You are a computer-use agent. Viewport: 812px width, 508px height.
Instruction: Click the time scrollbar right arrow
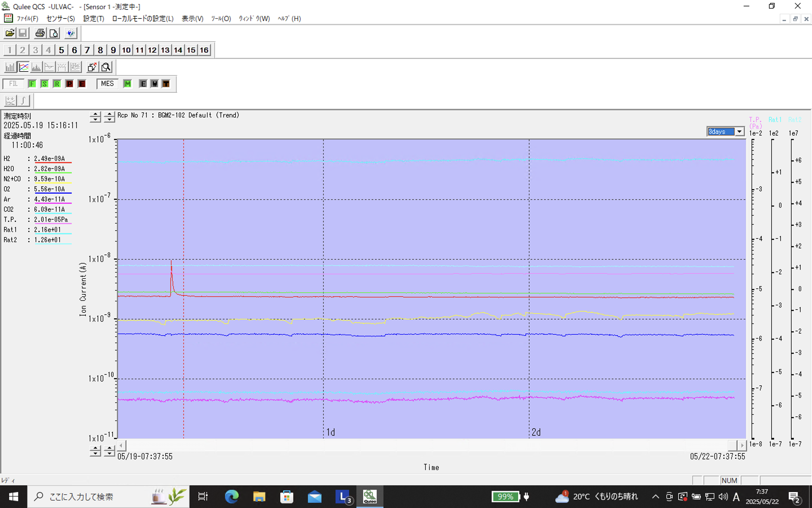point(742,446)
